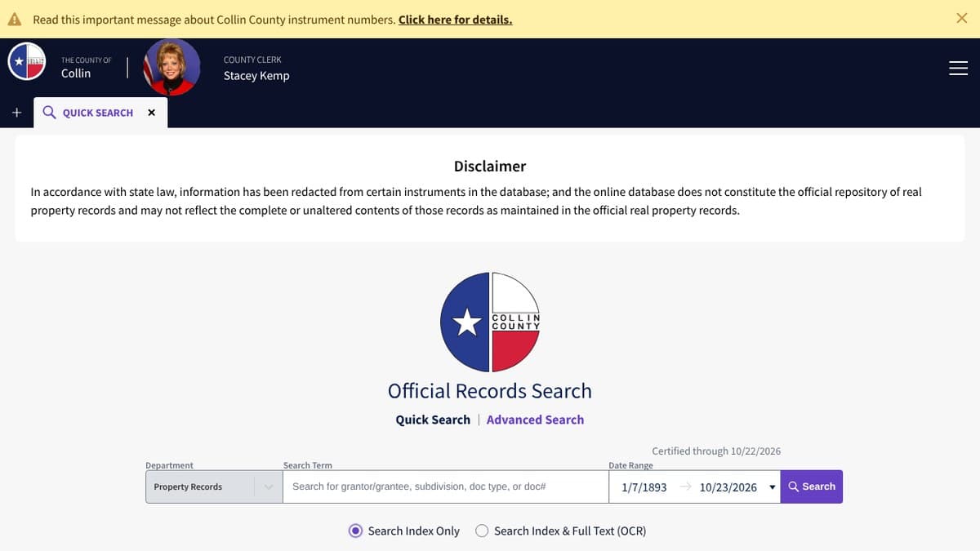Click the 'Official Records Search' heading
Screen dimensions: 980x551
pos(490,391)
